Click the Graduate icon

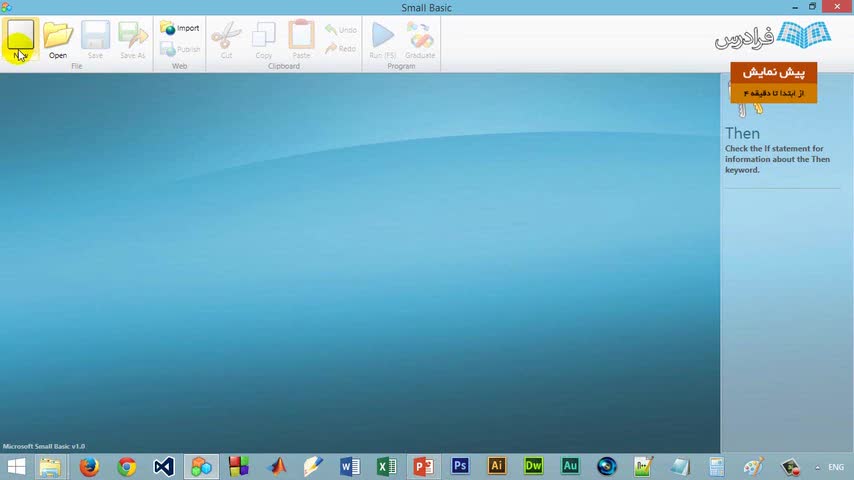click(x=420, y=35)
